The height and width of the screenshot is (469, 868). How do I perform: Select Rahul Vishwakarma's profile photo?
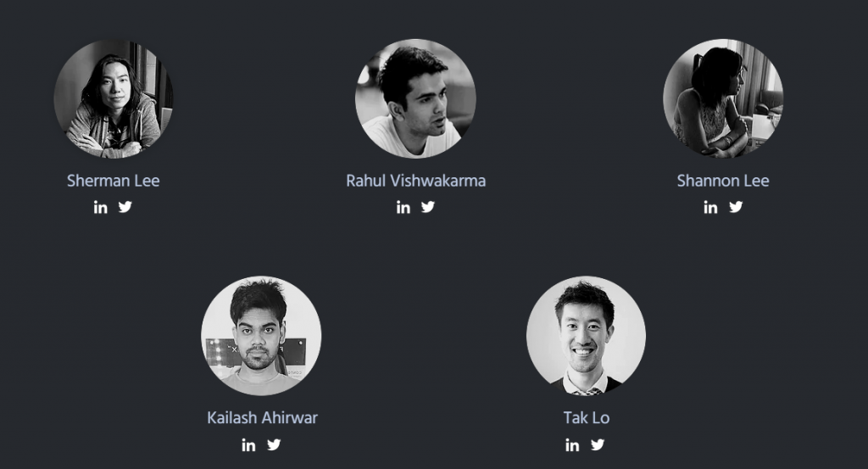415,98
